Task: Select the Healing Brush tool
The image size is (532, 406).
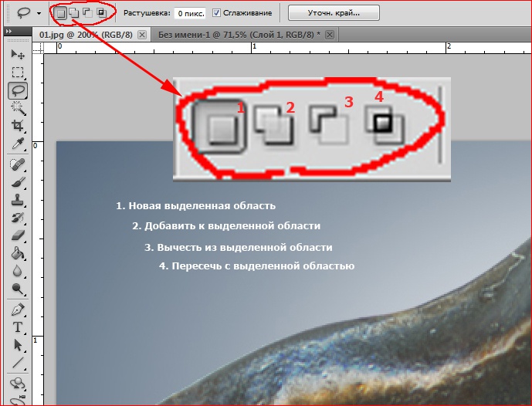Action: coord(17,164)
